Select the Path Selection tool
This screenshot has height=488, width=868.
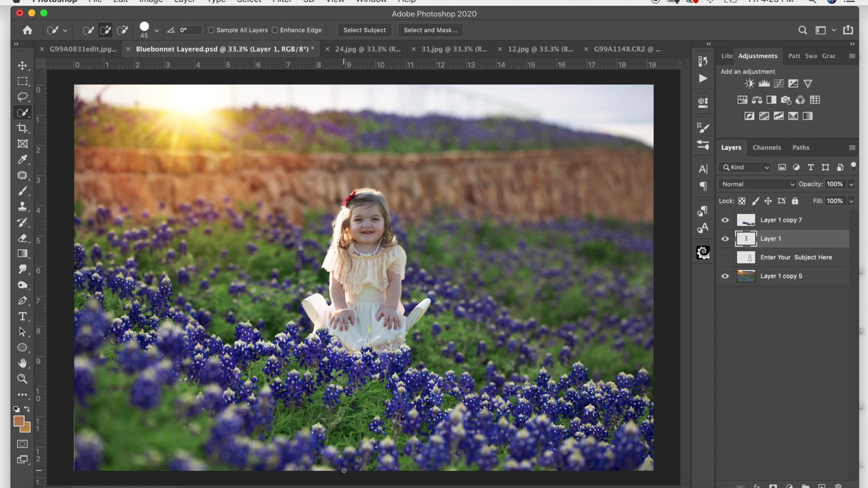coord(22,332)
